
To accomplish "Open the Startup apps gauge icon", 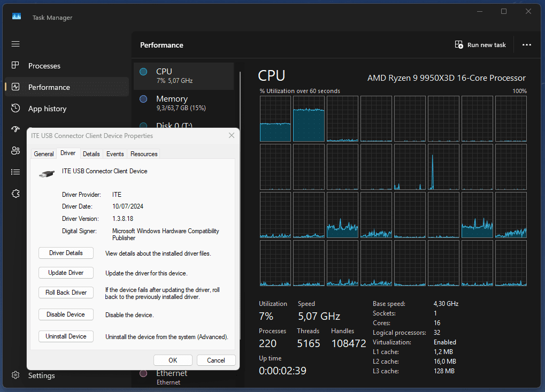I will tap(16, 129).
